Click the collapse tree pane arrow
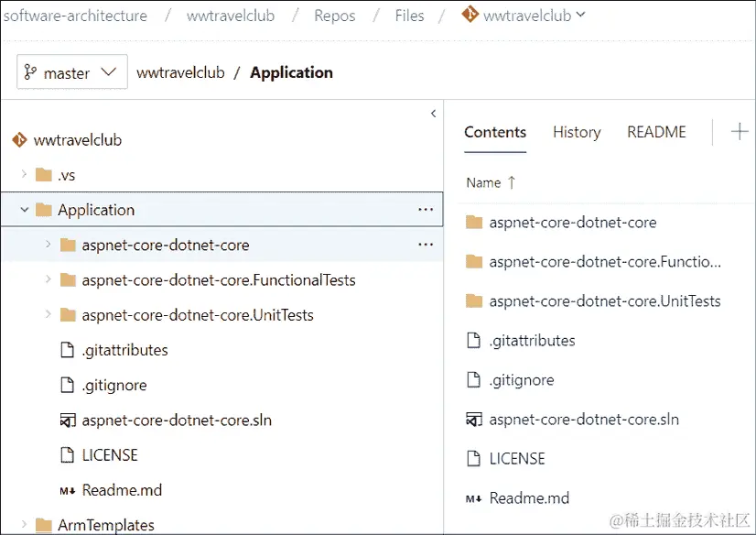The image size is (756, 535). click(433, 114)
